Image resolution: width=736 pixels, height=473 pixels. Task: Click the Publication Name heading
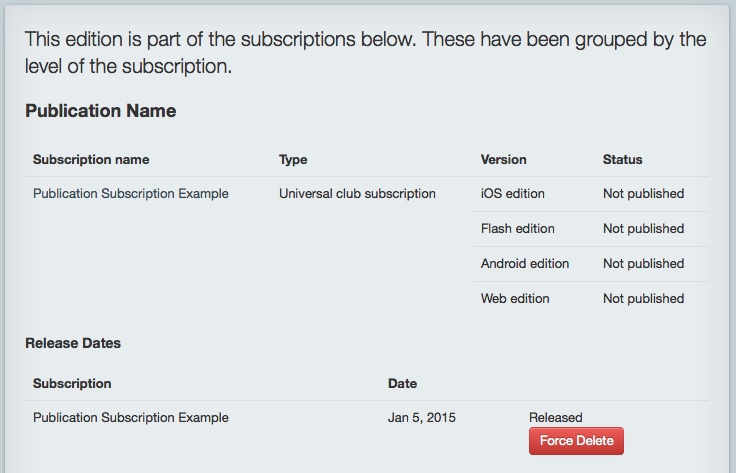click(101, 111)
